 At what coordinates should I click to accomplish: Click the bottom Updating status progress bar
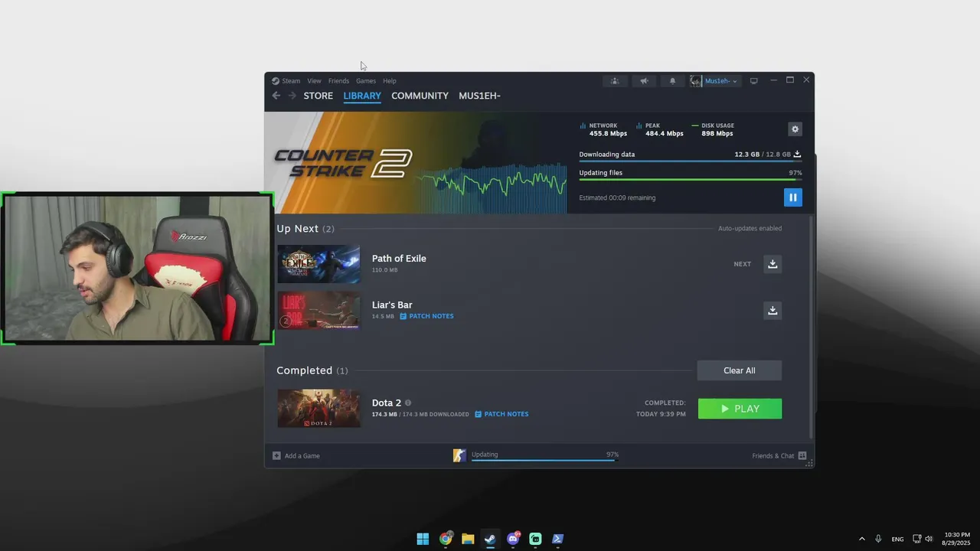[545, 461]
